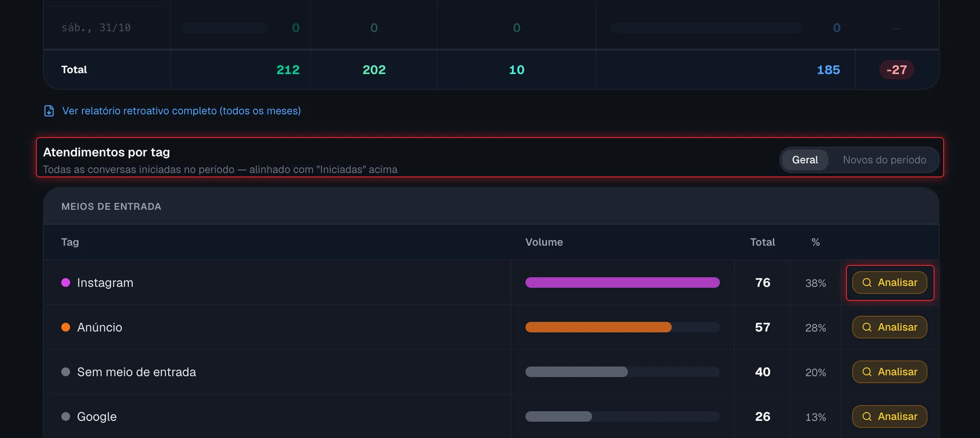Click the Google total of 26
This screenshot has height=438, width=980.
(x=762, y=416)
